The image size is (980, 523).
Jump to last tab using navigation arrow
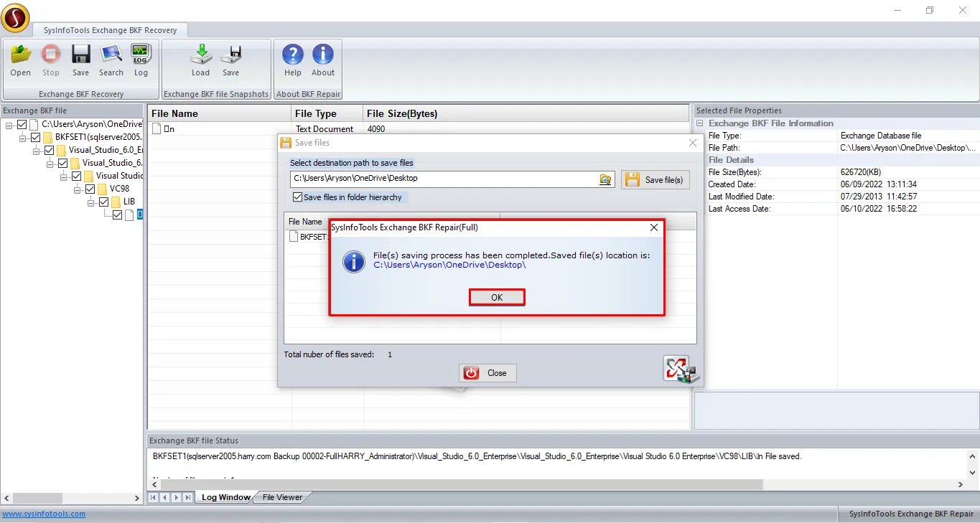pos(188,497)
